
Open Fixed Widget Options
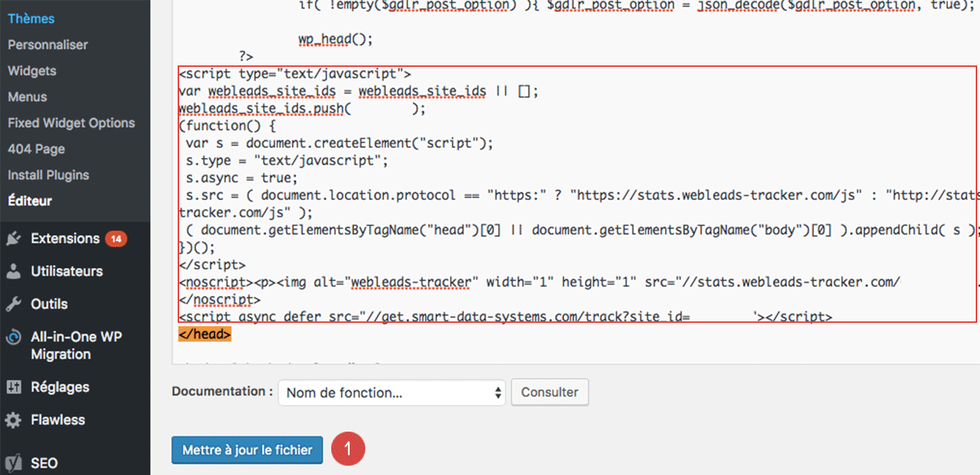[71, 123]
